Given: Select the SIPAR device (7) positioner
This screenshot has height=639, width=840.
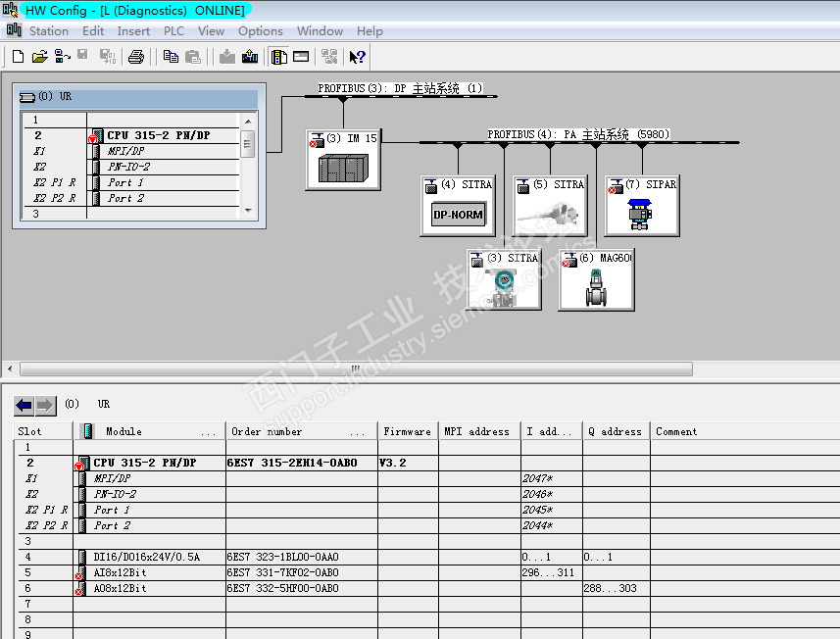Looking at the screenshot, I should pos(642,206).
